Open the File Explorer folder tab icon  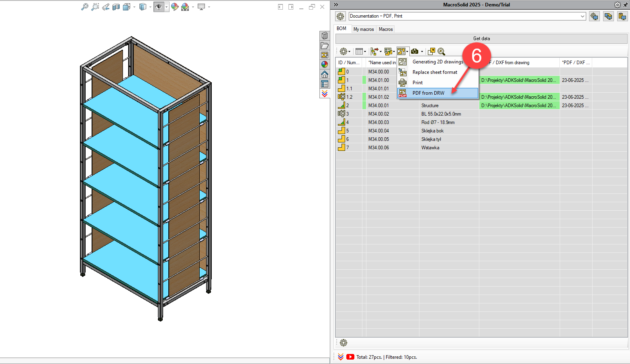click(325, 45)
